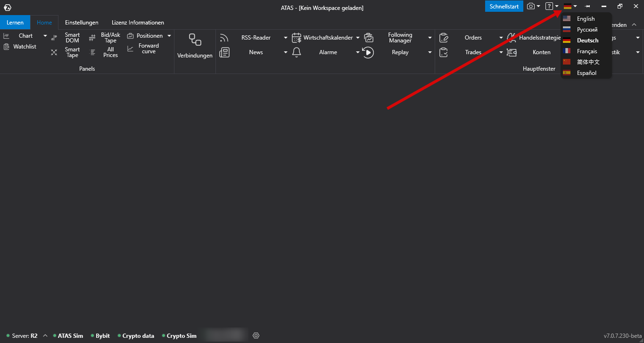Click the ATAS logo icon
Screen dimensions: 644x343
(x=7, y=7)
